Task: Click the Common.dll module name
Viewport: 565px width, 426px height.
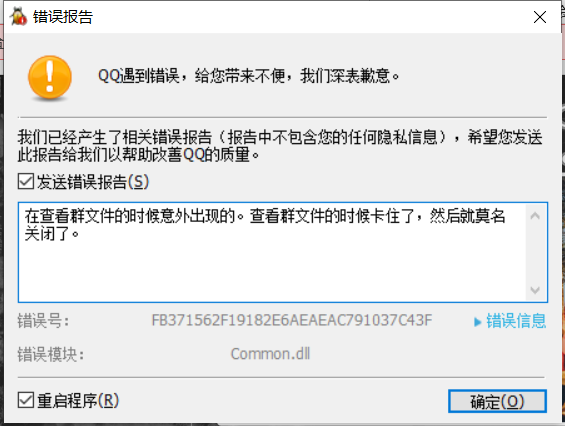Action: click(x=270, y=354)
